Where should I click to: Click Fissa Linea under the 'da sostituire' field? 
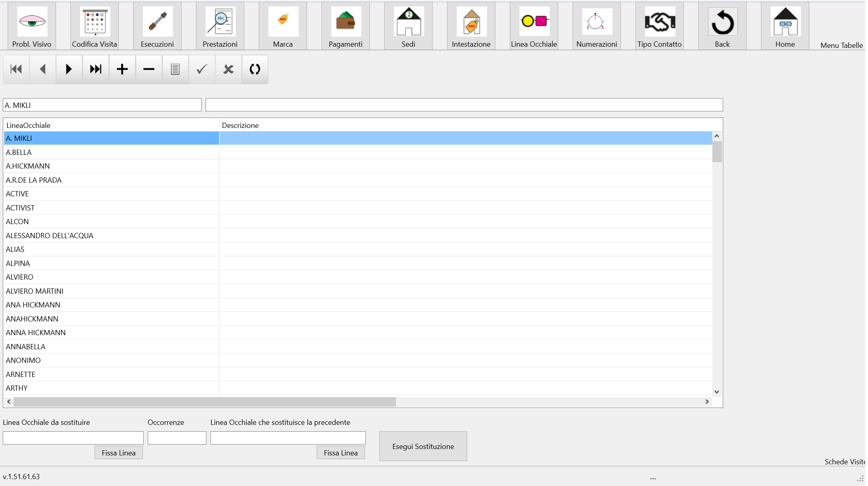coord(119,453)
